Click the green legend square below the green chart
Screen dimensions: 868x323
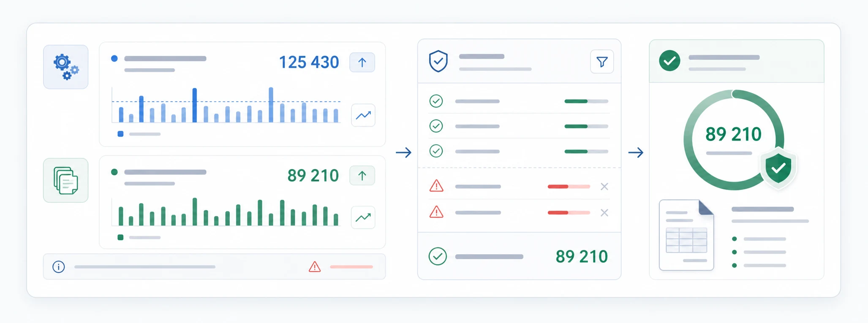click(120, 237)
